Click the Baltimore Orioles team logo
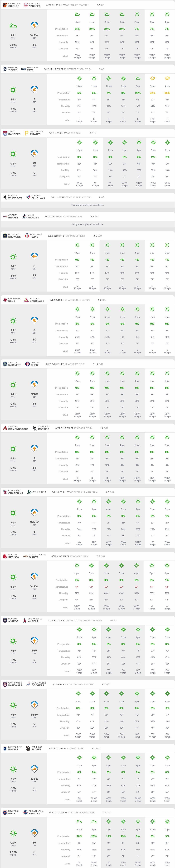175x868 pixels. coord(5,5)
